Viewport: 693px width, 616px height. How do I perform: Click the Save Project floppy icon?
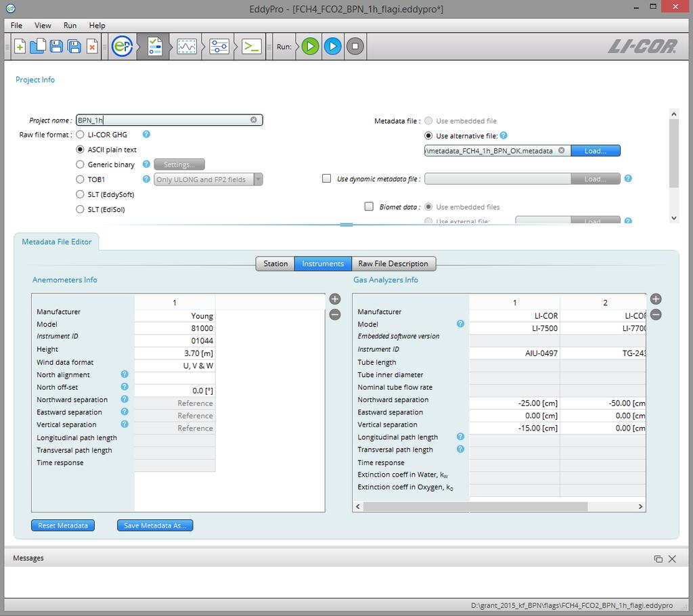click(56, 46)
